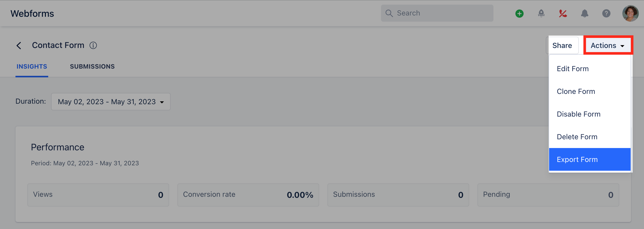Open the rocket launch icon

pyautogui.click(x=541, y=13)
